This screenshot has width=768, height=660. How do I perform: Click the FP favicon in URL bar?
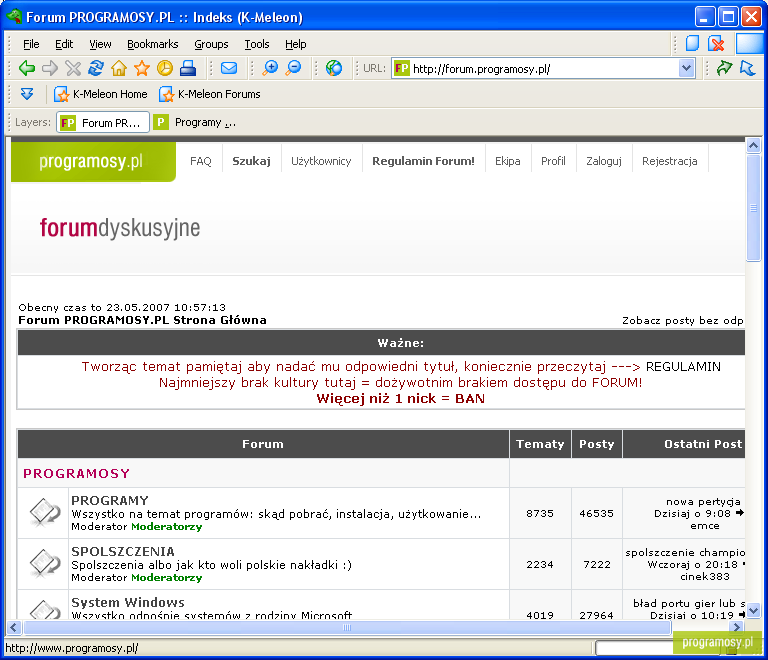[x=402, y=68]
